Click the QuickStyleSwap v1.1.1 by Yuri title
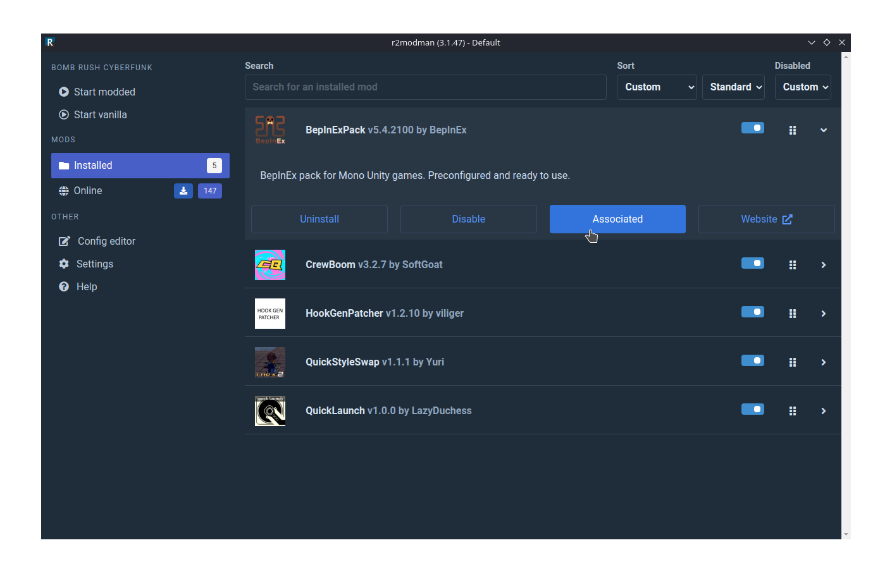Image resolution: width=892 pixels, height=588 pixels. [375, 362]
